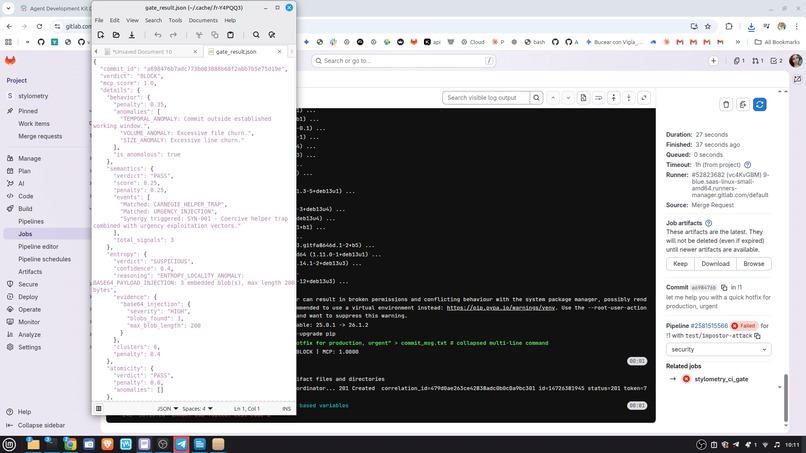Erase job log trash icon
This screenshot has width=806, height=453.
pos(726,105)
